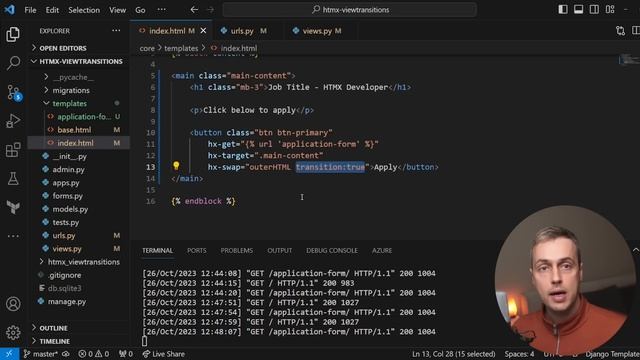Screen dimensions: 640x360
Task: Open Source Control view with badge
Action: pos(14,92)
